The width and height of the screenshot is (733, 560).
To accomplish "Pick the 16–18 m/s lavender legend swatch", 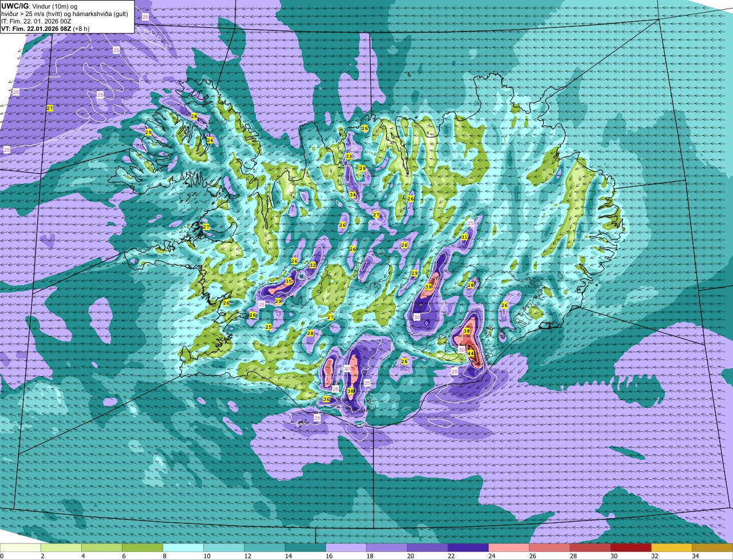I will (x=346, y=547).
